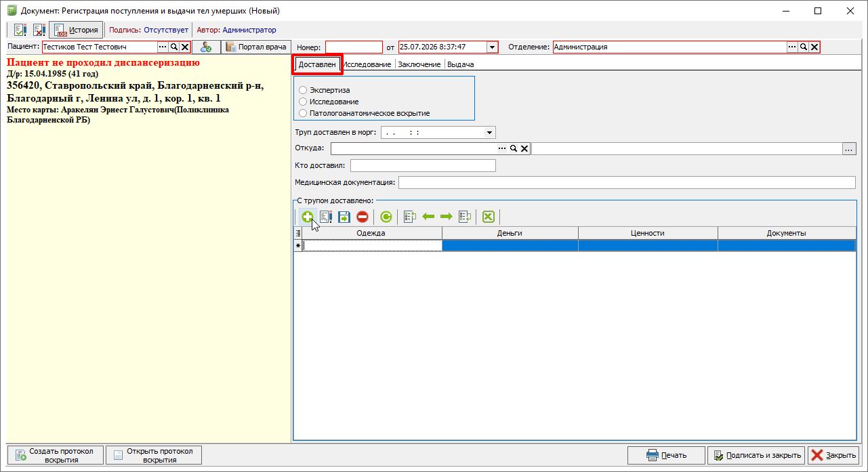The width and height of the screenshot is (868, 472).
Task: Add a new row with the green plus icon
Action: pos(307,217)
